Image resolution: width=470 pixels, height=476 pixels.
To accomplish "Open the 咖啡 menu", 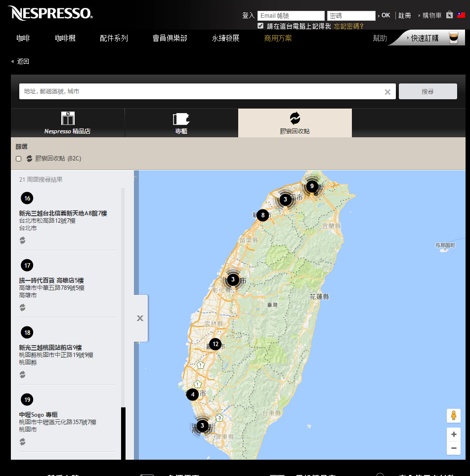I will pos(23,38).
